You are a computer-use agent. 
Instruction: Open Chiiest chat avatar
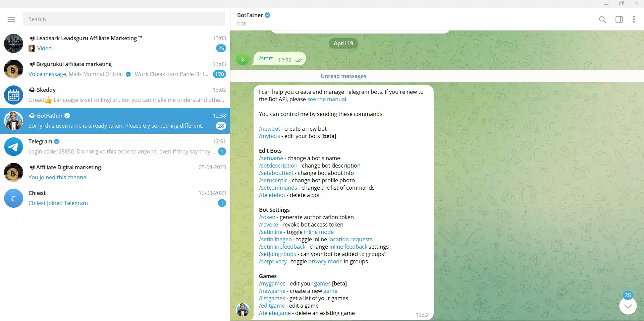pyautogui.click(x=13, y=198)
